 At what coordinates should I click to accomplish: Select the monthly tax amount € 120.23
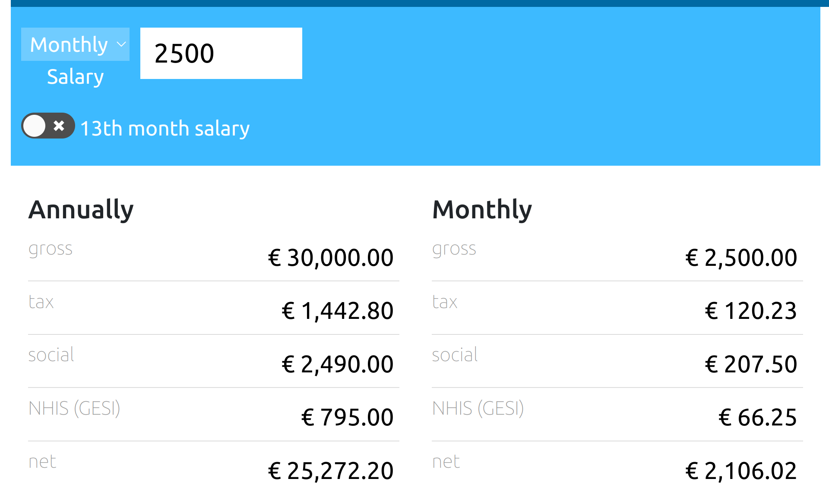tap(751, 311)
